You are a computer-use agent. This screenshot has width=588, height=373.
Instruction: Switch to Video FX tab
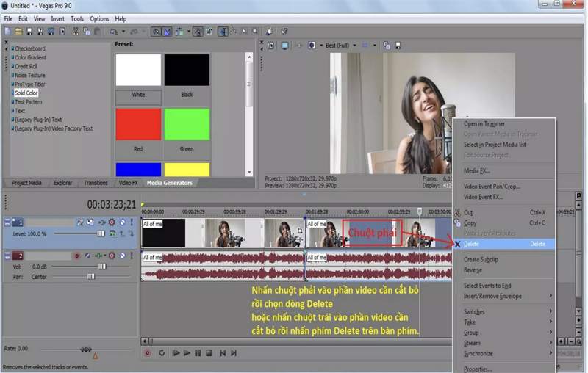coord(128,183)
